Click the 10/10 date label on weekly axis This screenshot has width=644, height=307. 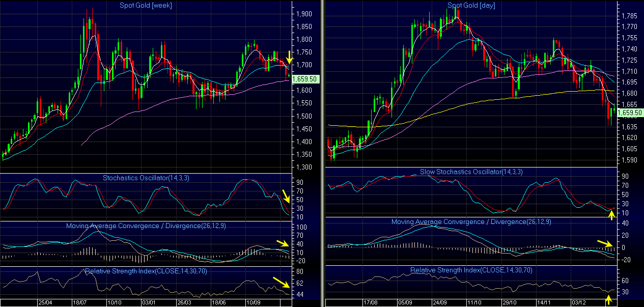click(x=115, y=302)
